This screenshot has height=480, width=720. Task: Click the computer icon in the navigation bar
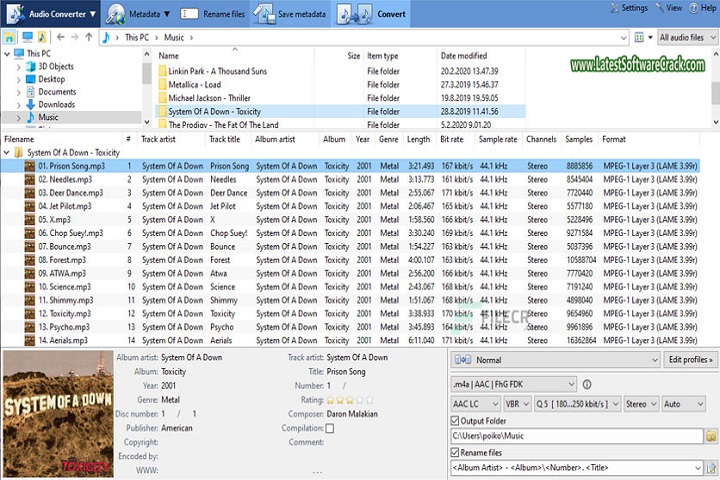pyautogui.click(x=28, y=37)
